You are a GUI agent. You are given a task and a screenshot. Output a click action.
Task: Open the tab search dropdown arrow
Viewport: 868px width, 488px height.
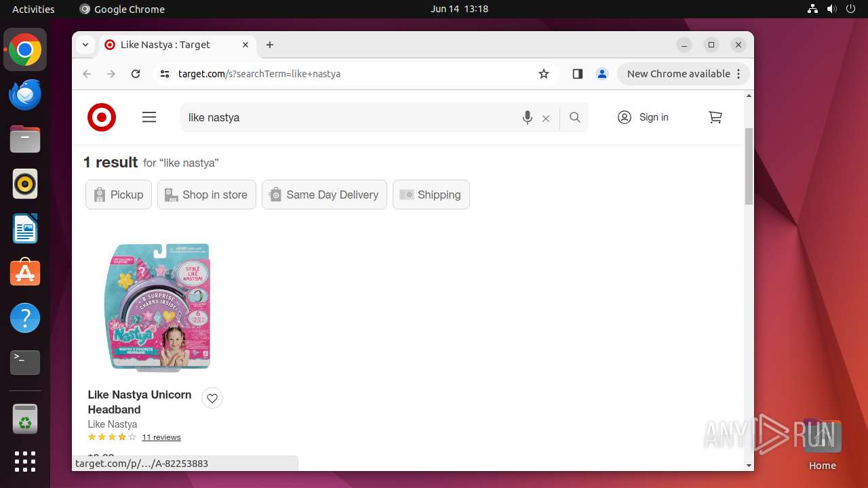tap(85, 45)
